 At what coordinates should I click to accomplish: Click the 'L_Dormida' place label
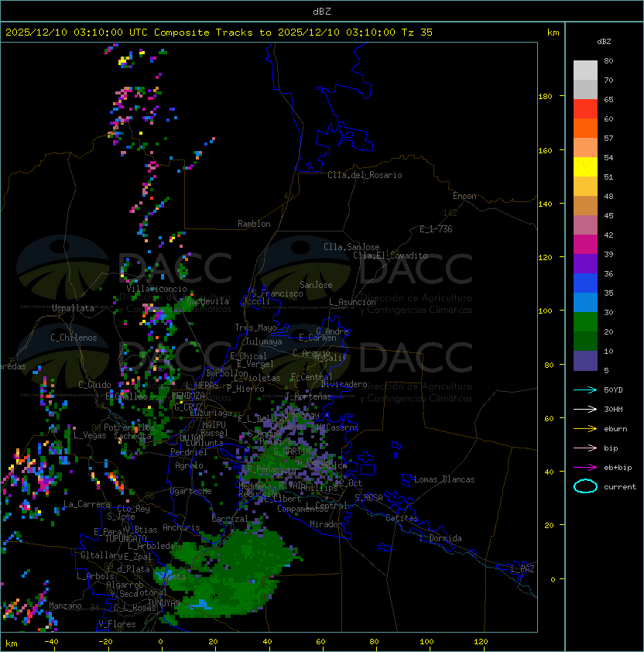tap(440, 538)
